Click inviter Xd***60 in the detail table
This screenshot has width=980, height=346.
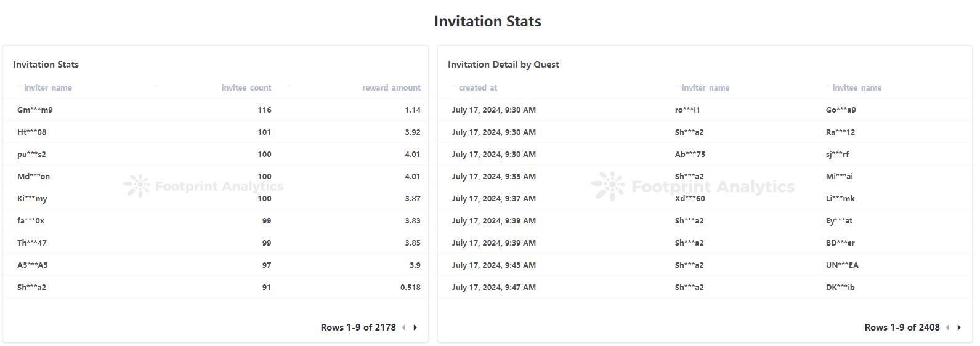pyautogui.click(x=690, y=199)
